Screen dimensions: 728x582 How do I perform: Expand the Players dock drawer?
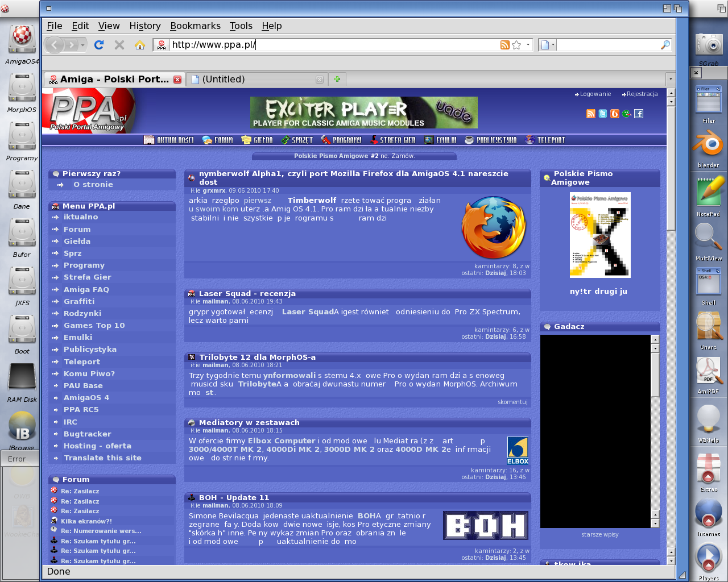pyautogui.click(x=709, y=558)
